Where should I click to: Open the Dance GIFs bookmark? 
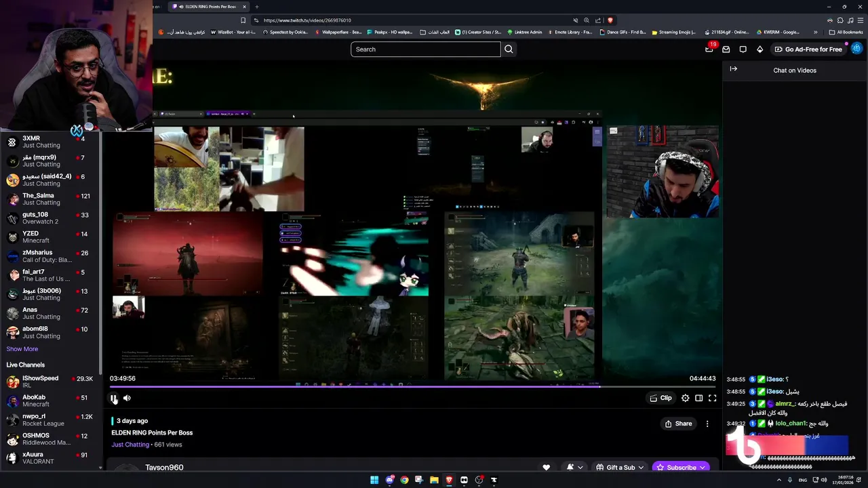pyautogui.click(x=623, y=32)
